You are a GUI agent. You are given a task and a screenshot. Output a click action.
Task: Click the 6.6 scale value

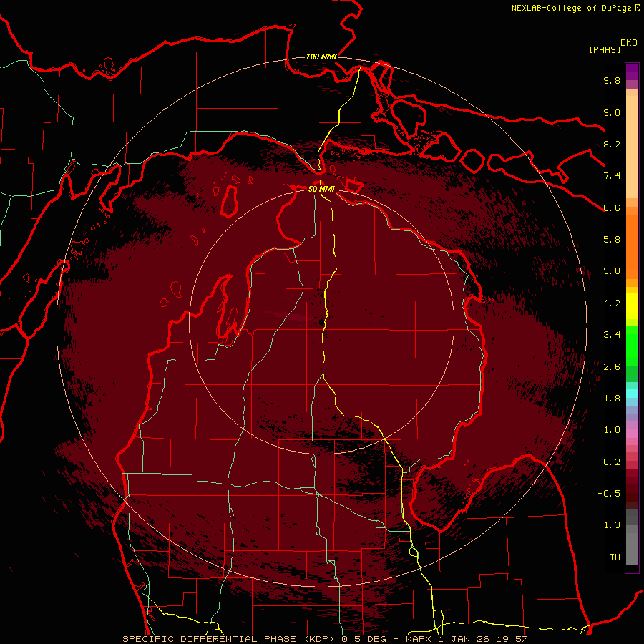tap(612, 208)
